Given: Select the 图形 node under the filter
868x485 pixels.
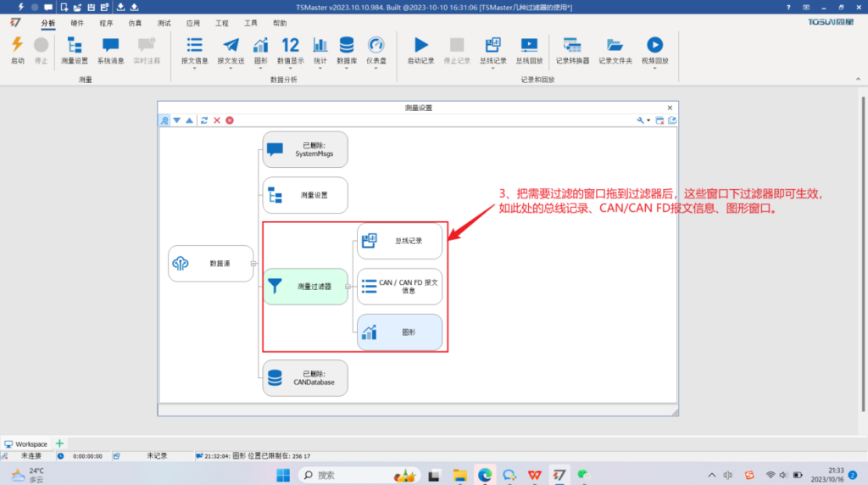Looking at the screenshot, I should (399, 332).
